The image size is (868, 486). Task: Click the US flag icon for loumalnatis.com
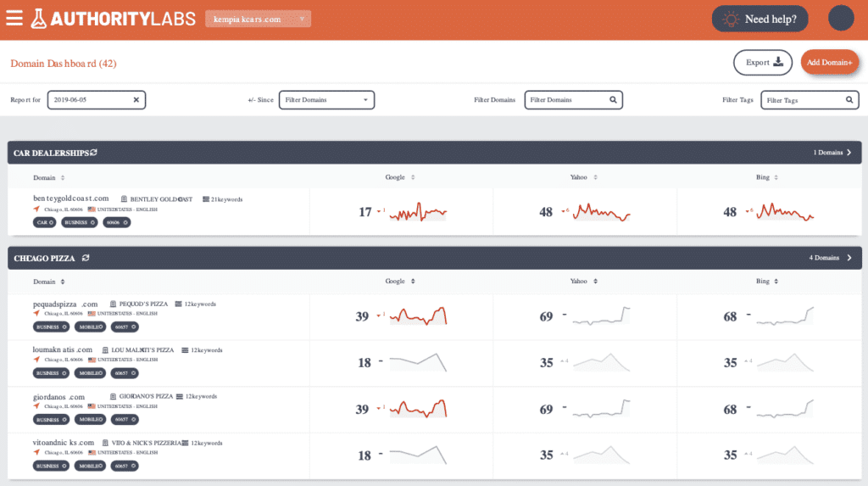tap(92, 360)
